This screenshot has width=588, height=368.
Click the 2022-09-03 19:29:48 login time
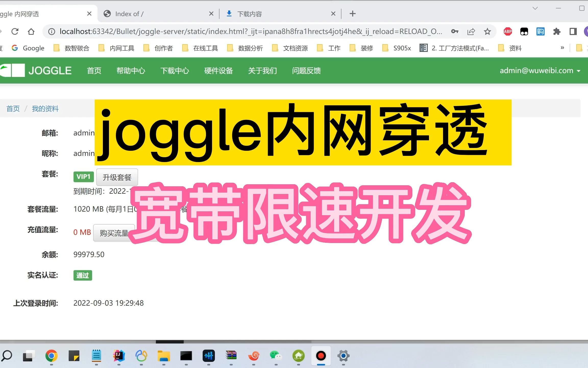[x=108, y=303]
